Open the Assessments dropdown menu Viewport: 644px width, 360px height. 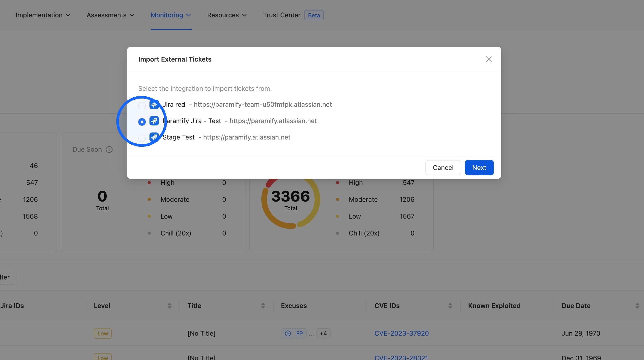[x=110, y=15]
